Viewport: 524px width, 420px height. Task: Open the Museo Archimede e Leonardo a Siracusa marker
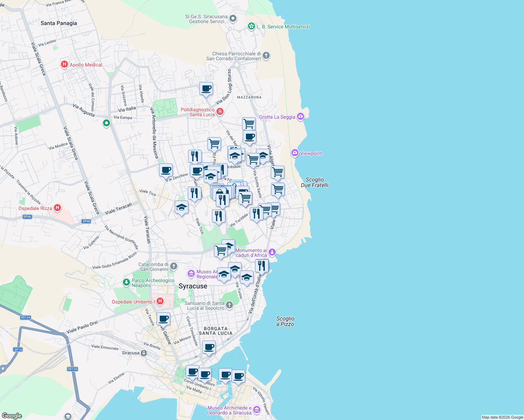(256, 409)
